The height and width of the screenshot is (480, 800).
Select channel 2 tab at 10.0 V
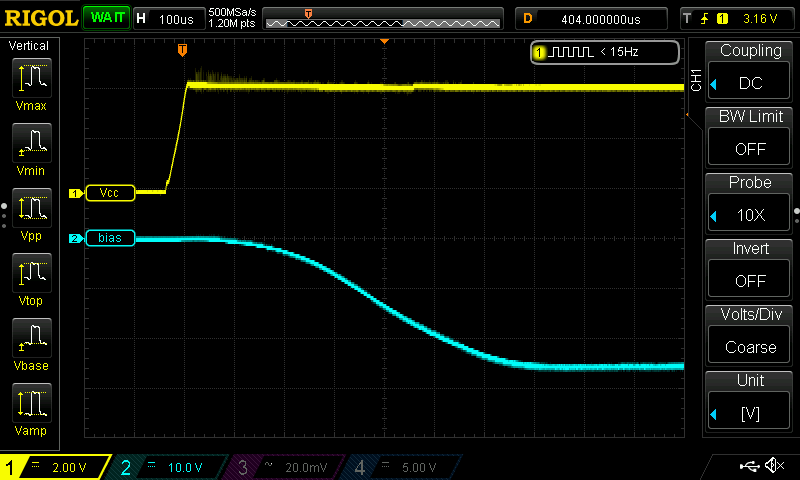coord(168,467)
